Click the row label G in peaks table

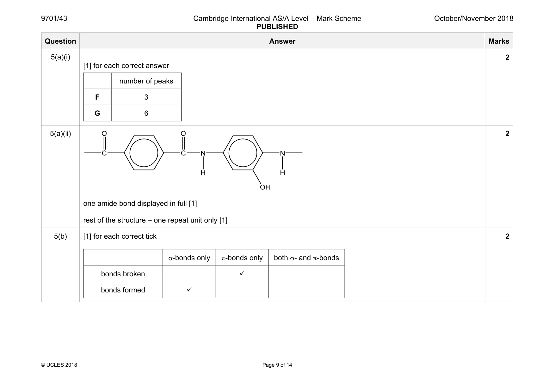coord(97,113)
